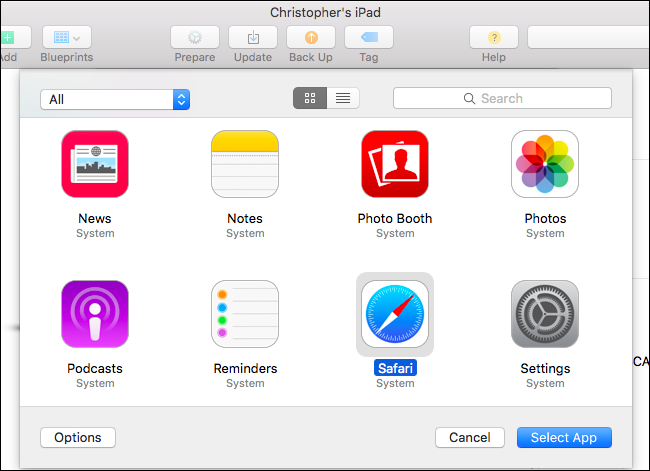The image size is (650, 471).
Task: Click the Add plus toolbar button
Action: click(15, 37)
